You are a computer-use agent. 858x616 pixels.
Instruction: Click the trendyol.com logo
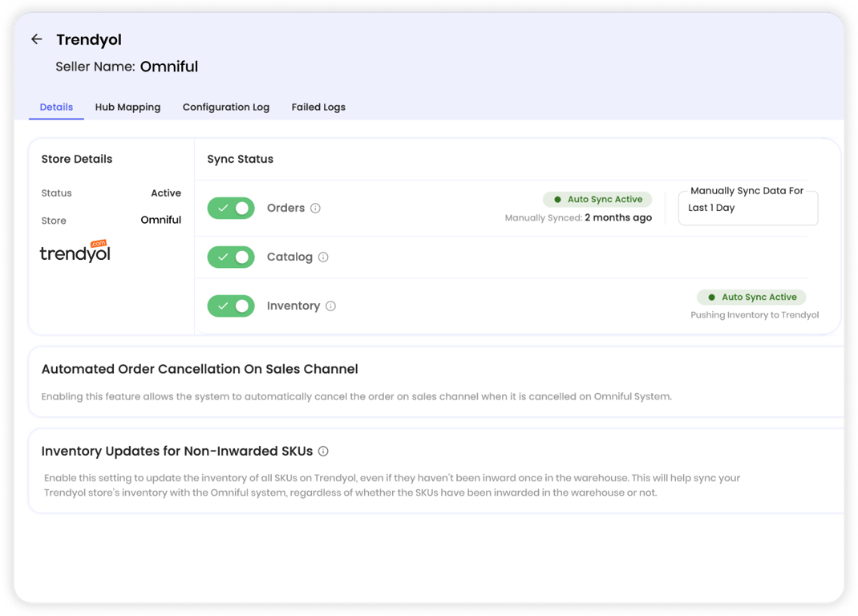[75, 251]
